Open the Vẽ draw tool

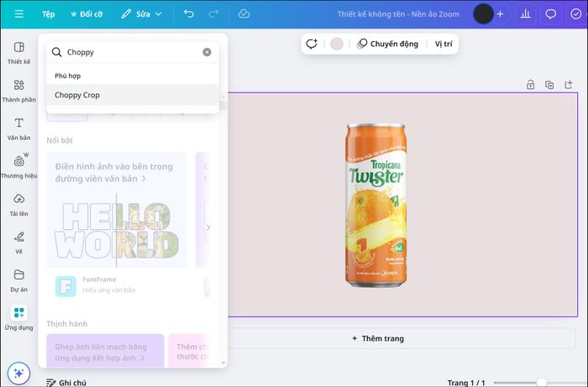[18, 243]
